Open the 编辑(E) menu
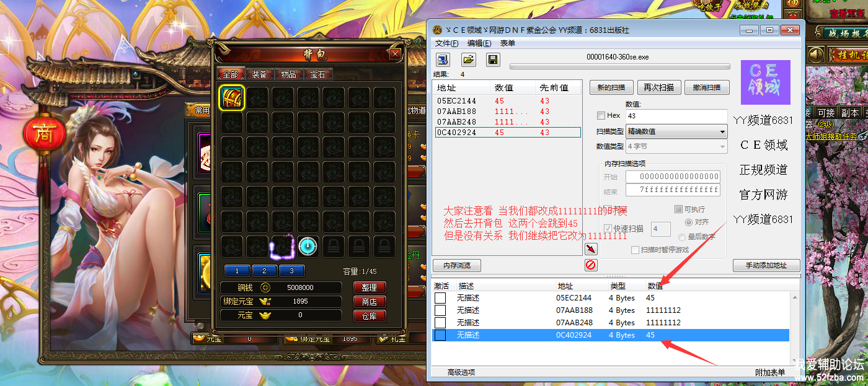Image resolution: width=868 pixels, height=386 pixels. [479, 43]
